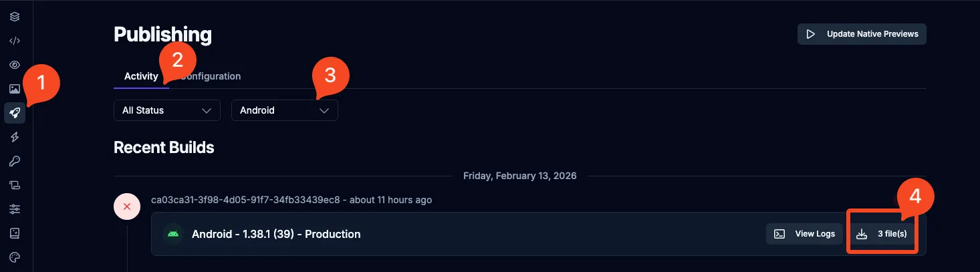Expand the All Status filter dropdown
This screenshot has height=272, width=980.
(x=166, y=110)
